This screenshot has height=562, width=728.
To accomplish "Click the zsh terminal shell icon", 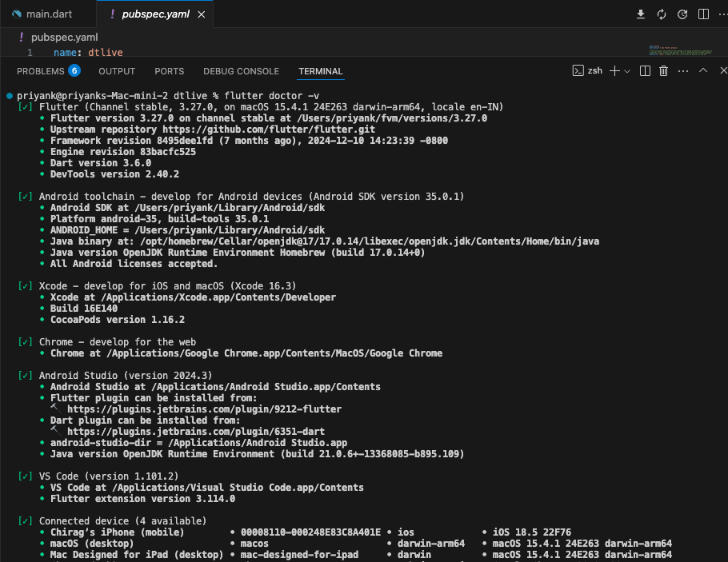I will [578, 70].
